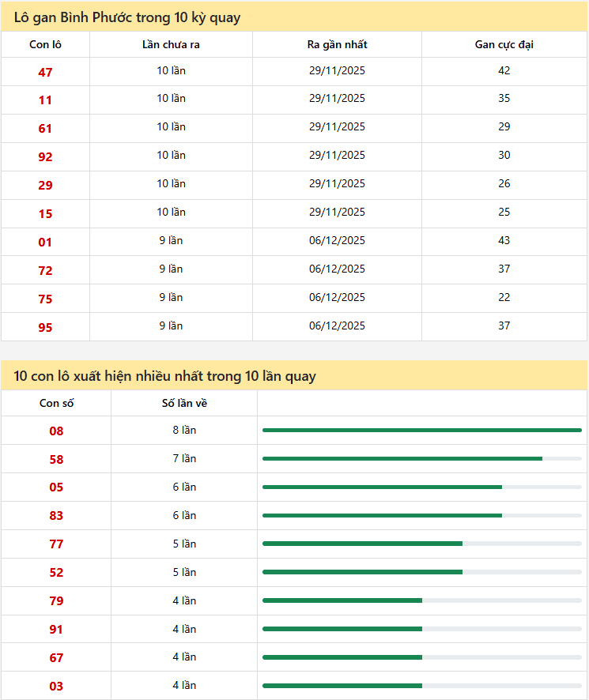Click lô number 47 in first table

45,72
